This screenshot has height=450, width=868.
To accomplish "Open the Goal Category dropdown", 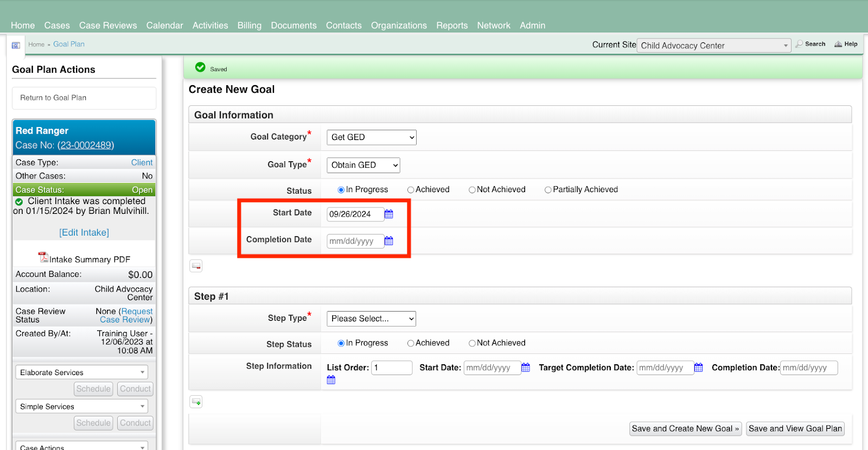I will [x=372, y=137].
